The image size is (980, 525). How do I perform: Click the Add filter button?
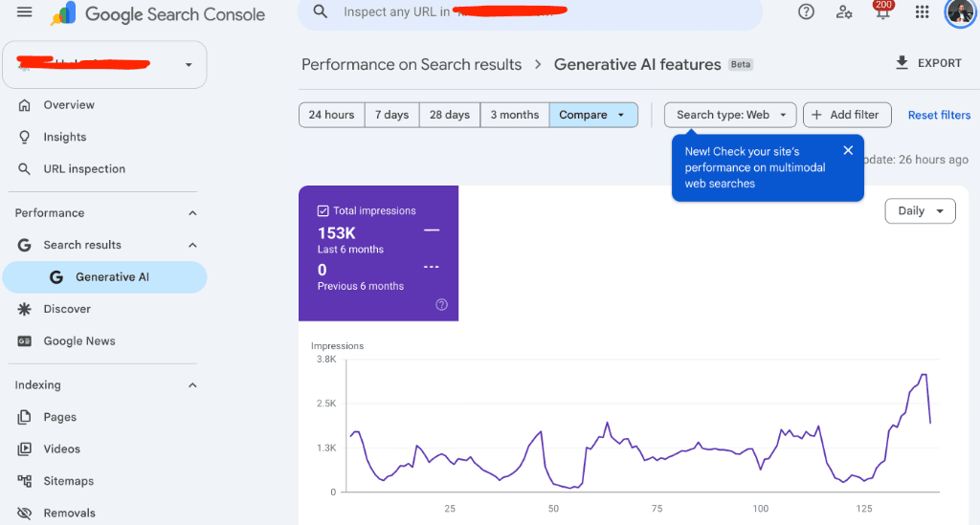pyautogui.click(x=847, y=115)
